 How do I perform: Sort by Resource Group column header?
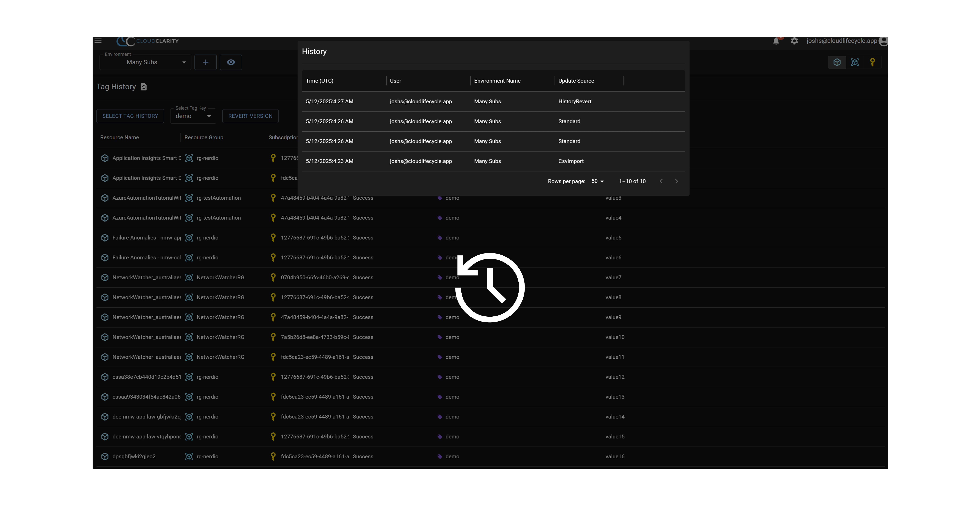coord(204,138)
